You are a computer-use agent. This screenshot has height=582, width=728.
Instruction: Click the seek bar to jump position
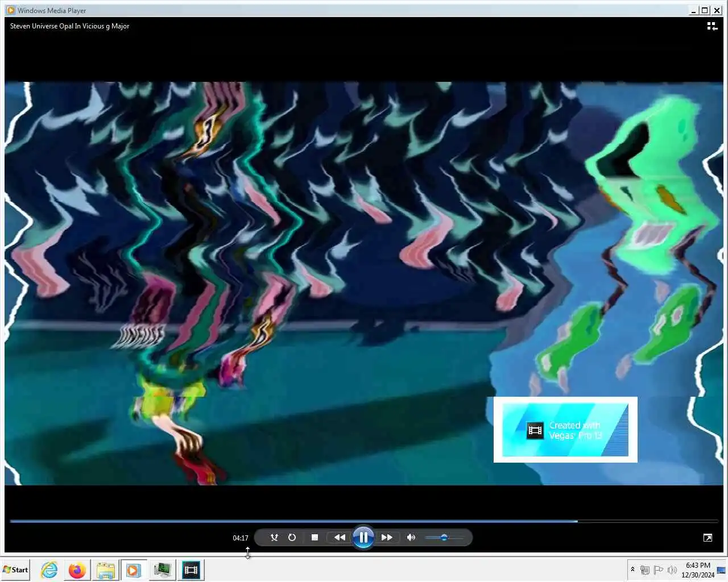[364, 521]
